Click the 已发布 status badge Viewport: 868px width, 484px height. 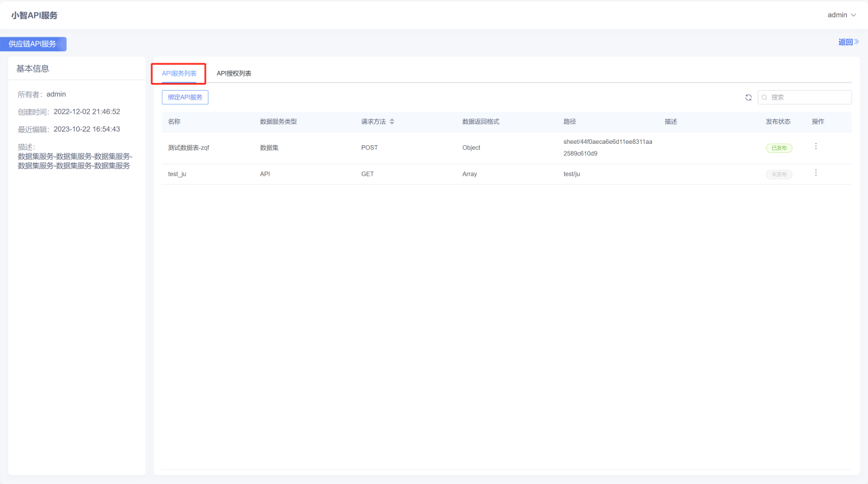[x=779, y=148]
